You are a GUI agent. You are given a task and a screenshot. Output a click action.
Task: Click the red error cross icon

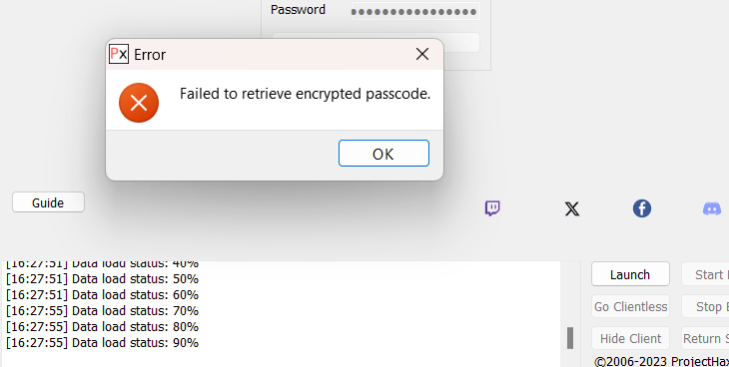pyautogui.click(x=139, y=102)
